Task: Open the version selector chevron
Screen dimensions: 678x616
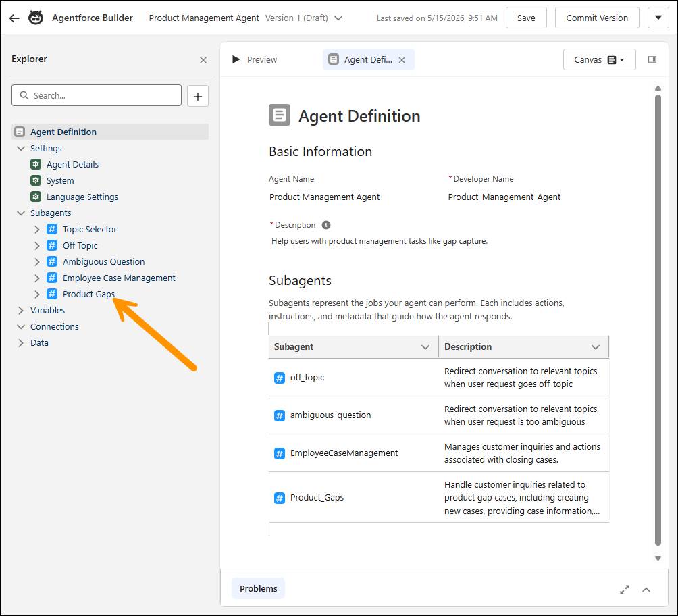Action: (x=338, y=18)
